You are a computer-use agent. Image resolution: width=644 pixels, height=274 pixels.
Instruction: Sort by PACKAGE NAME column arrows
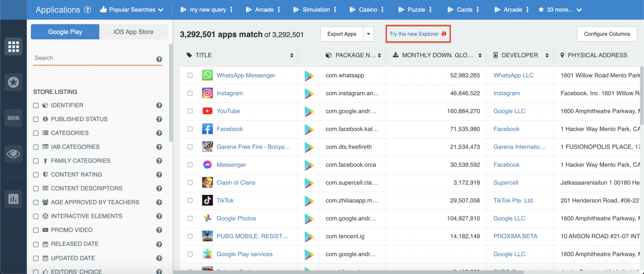click(379, 55)
